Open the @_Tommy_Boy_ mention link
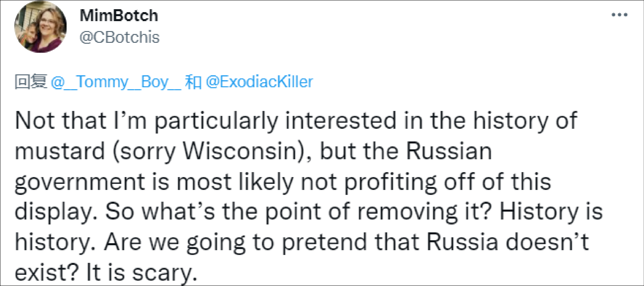The width and height of the screenshot is (644, 286). (x=116, y=82)
